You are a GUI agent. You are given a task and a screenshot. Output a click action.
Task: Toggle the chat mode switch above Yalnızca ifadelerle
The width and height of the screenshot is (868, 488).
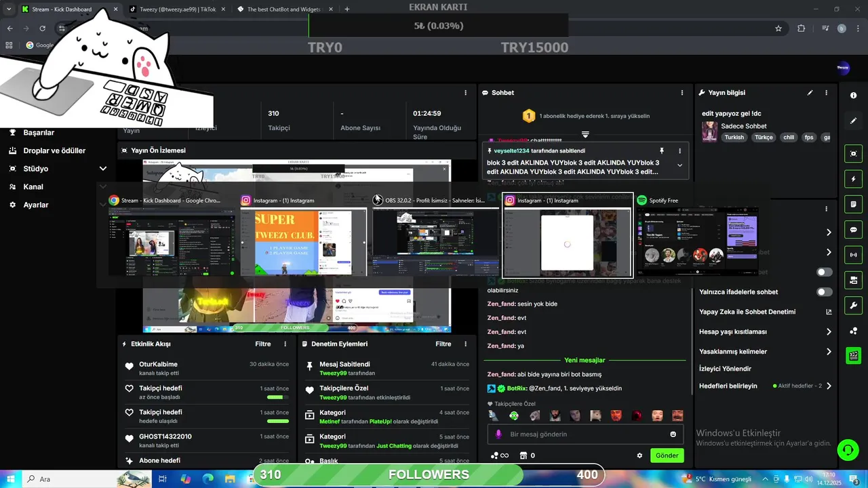pos(824,272)
